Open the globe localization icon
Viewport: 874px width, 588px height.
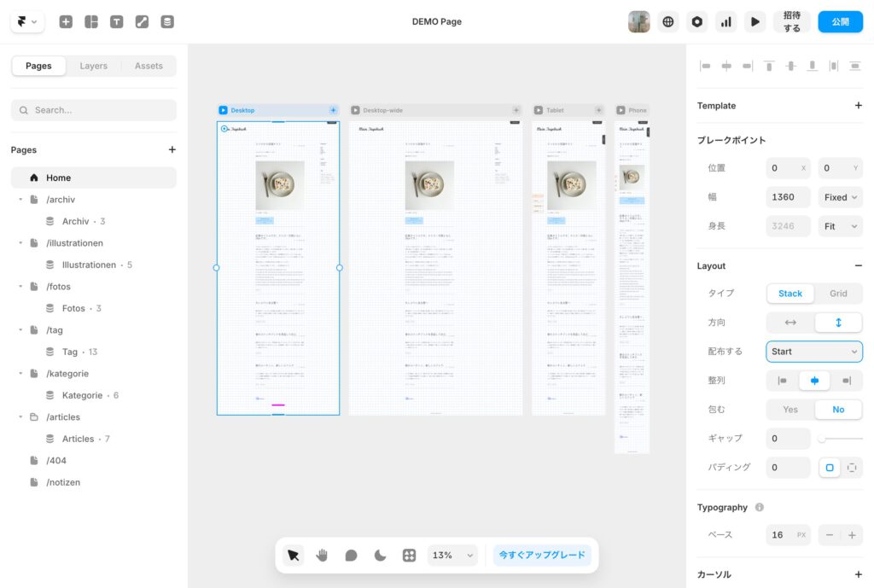pyautogui.click(x=668, y=22)
